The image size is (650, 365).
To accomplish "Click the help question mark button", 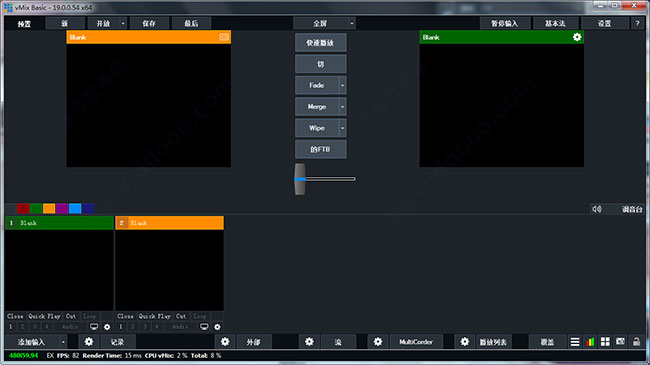I will coord(637,24).
